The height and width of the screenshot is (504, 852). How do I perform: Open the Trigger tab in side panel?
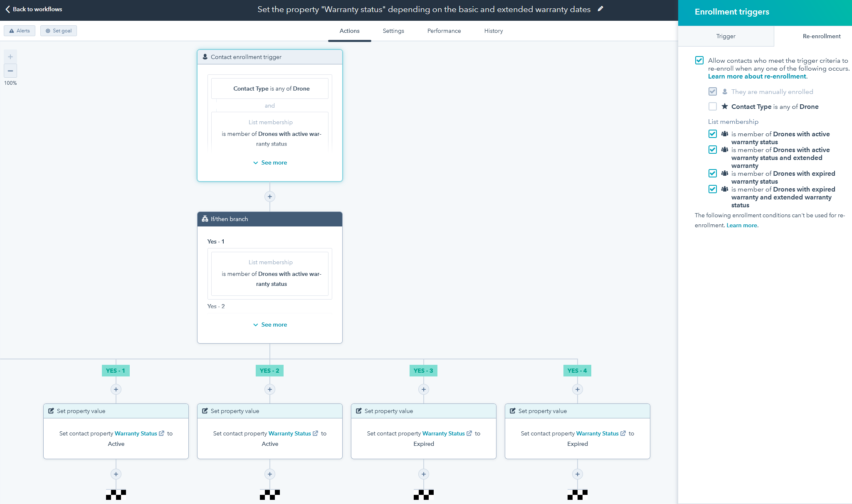tap(726, 36)
